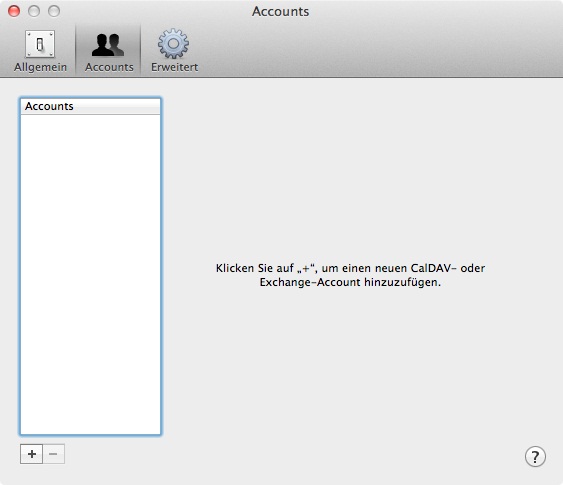The width and height of the screenshot is (563, 485).
Task: Click the Accounts tab label text
Action: tap(109, 67)
